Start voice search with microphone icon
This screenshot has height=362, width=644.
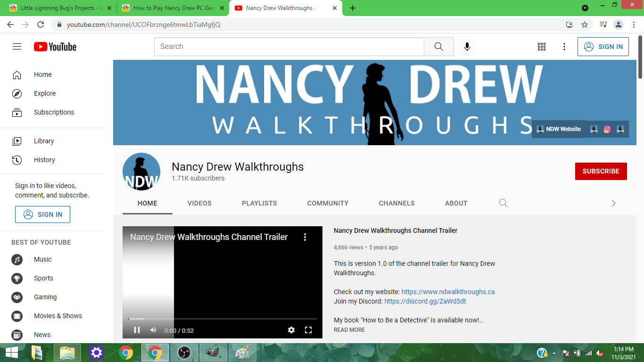(x=467, y=47)
